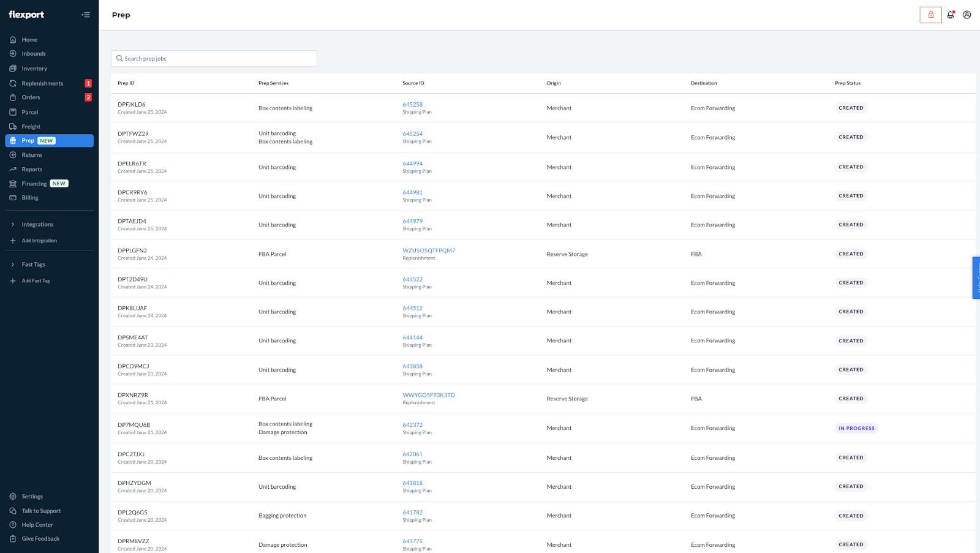Screen dimensions: 980x553
Task: Select the Parcel icon in the sidebar
Action: (13, 111)
